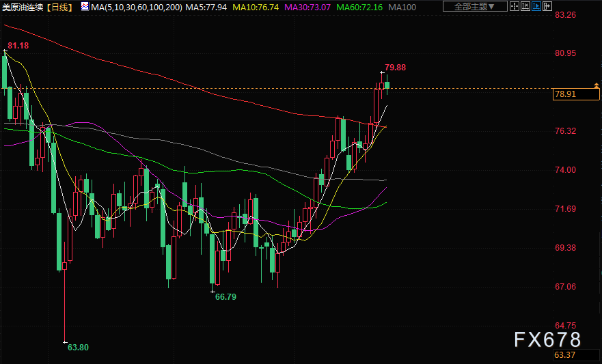602x364 pixels.
Task: Open the 全部主题 theme dropdown
Action: pos(475,6)
